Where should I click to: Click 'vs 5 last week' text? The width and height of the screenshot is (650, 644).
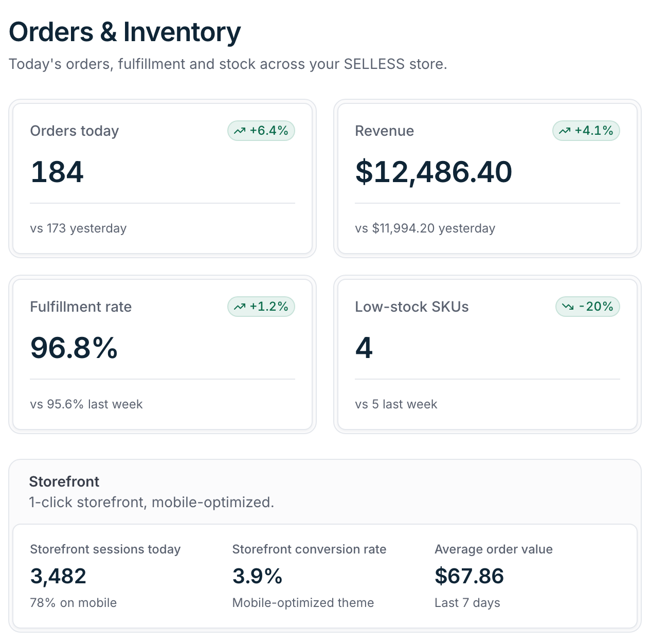coord(396,404)
